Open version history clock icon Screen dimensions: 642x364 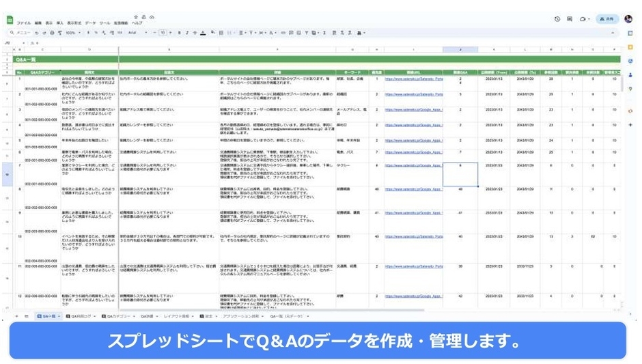557,19
